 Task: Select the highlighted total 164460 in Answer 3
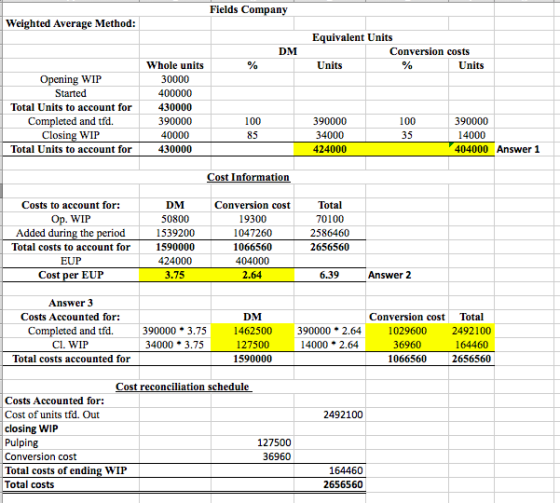click(x=471, y=345)
